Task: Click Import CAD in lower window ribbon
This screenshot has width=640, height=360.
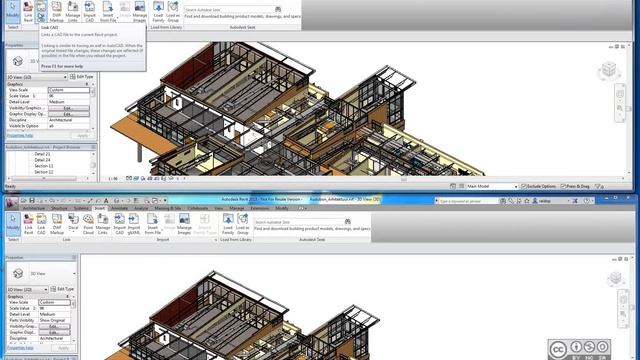Action: [x=119, y=224]
